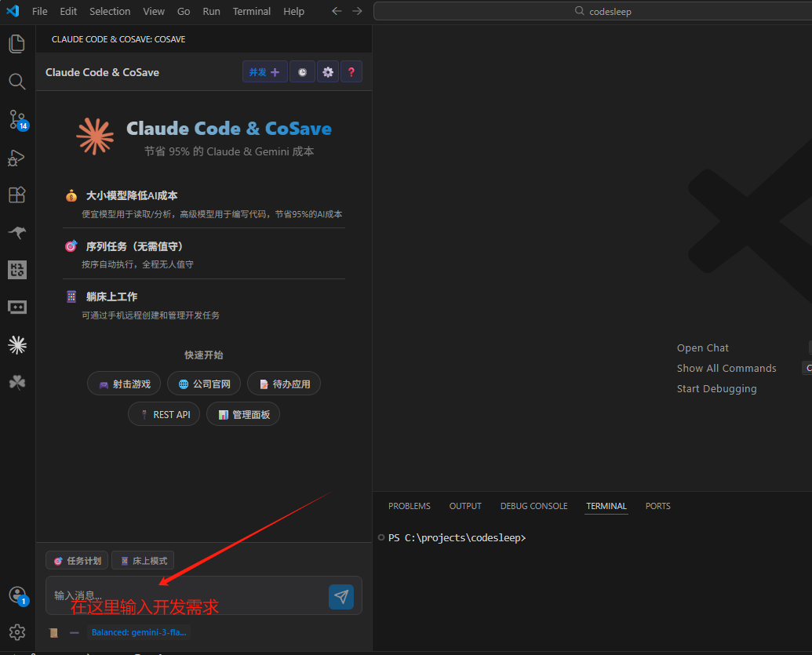Open the Run and Debug view
Viewport: 812px width, 655px height.
[x=16, y=158]
